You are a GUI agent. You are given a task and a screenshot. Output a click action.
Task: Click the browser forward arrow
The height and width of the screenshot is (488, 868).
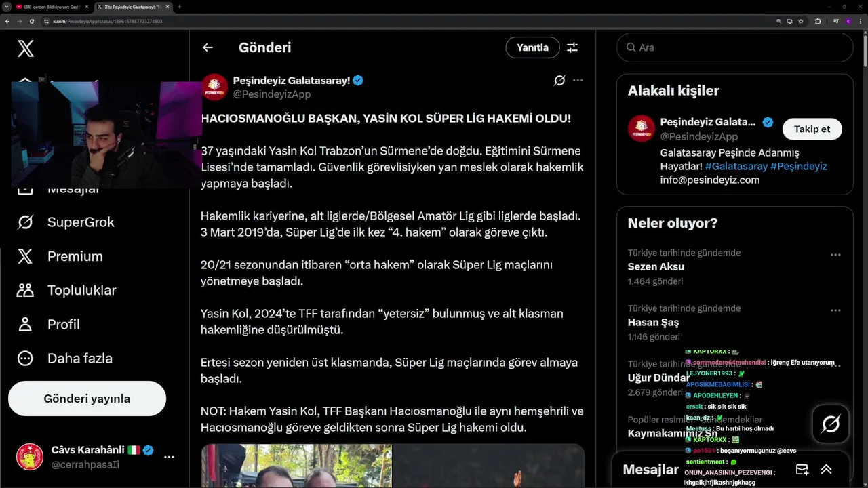[x=20, y=21]
